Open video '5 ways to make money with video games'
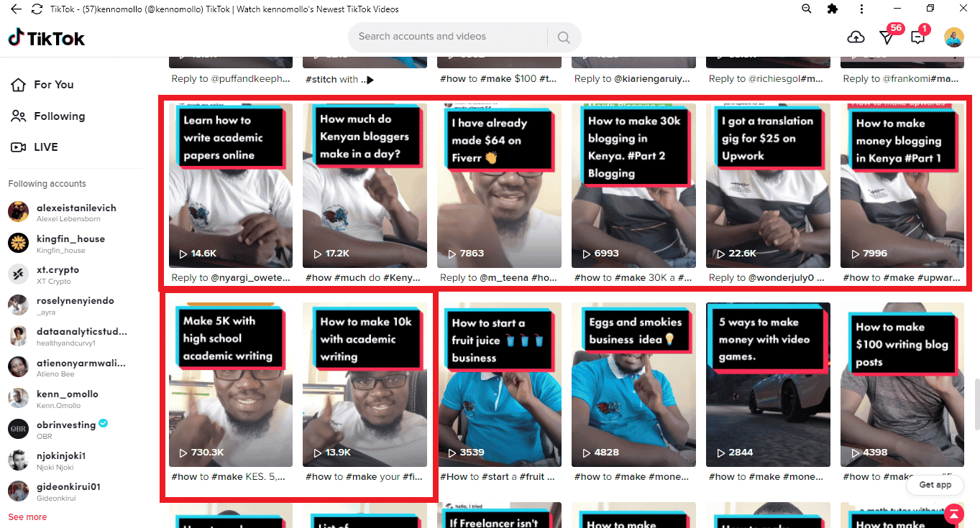The height and width of the screenshot is (528, 980). pos(768,384)
